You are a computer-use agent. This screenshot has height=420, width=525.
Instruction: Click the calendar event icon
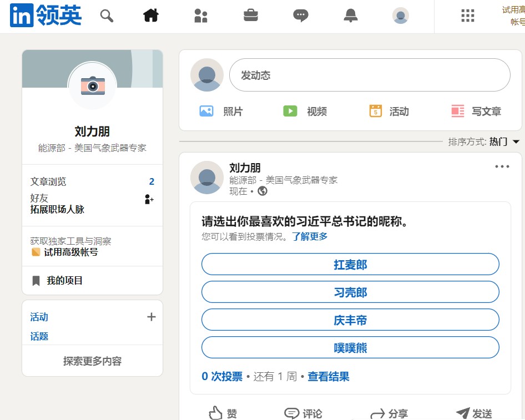(x=375, y=111)
